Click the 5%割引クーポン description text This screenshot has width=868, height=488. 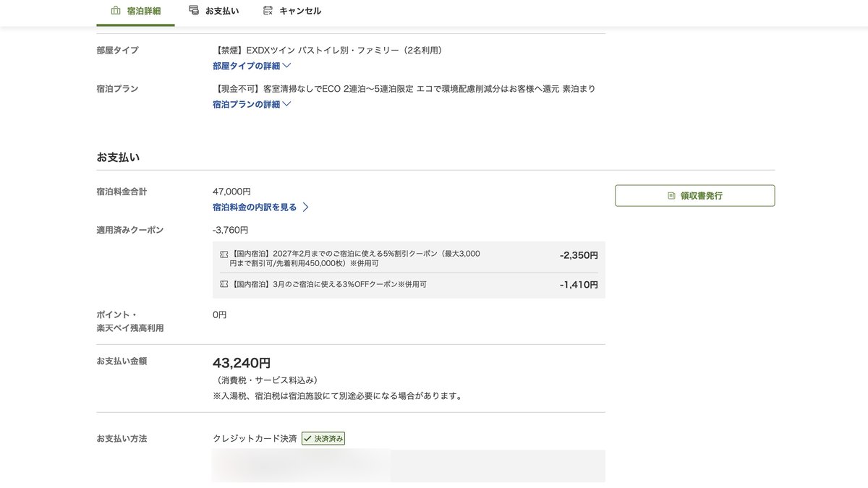(x=357, y=259)
